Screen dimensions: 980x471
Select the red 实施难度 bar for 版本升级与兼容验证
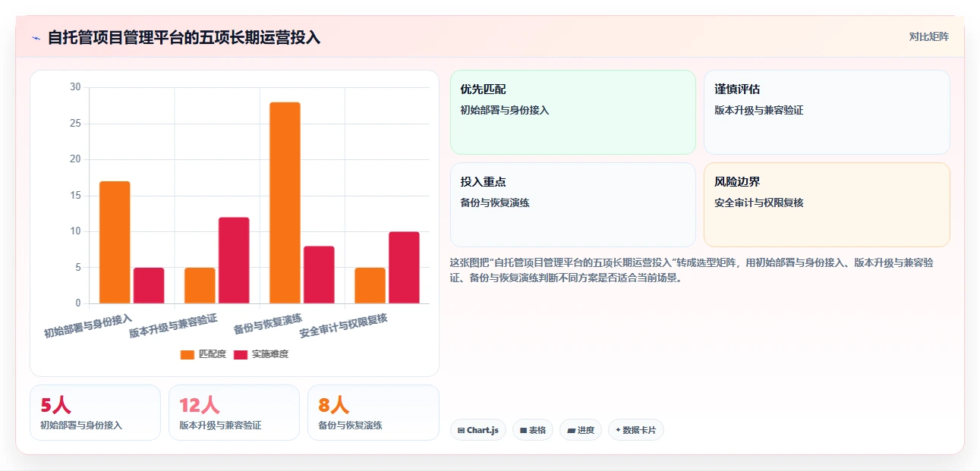(234, 261)
